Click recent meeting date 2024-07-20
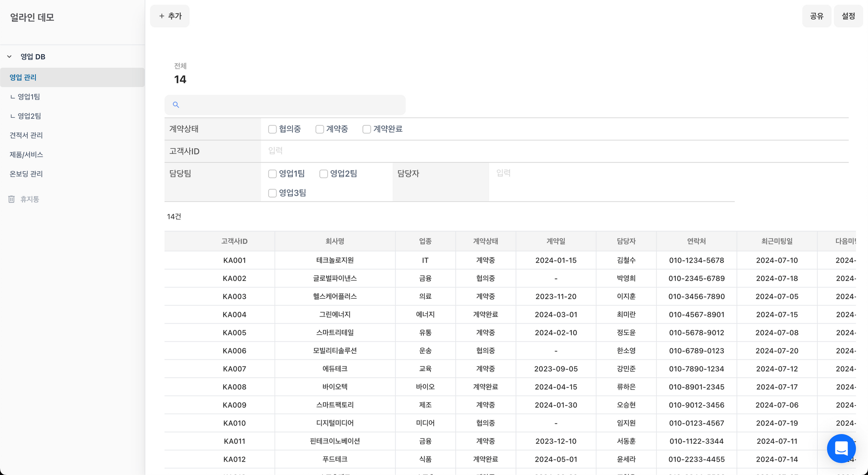Viewport: 868px width, 475px height. pos(777,351)
